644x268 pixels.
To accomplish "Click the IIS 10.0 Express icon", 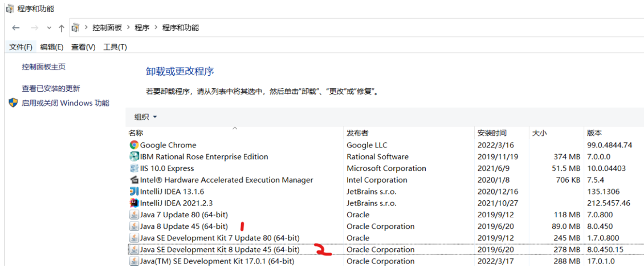I will (134, 168).
